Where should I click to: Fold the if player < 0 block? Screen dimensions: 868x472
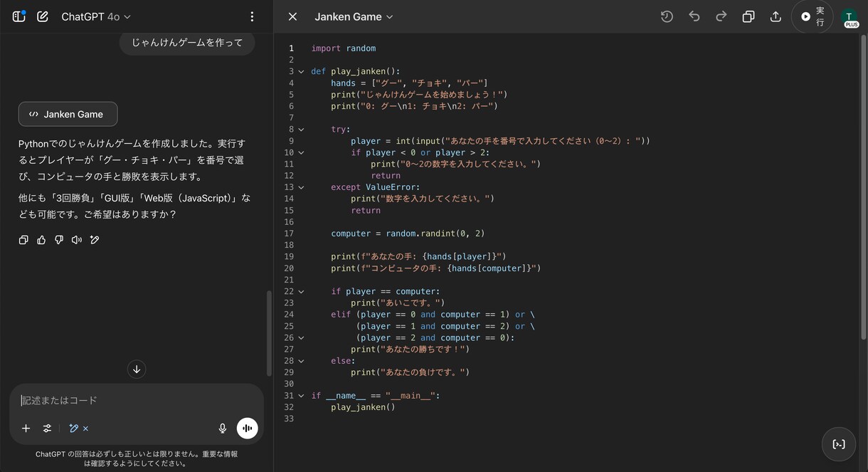(x=301, y=153)
